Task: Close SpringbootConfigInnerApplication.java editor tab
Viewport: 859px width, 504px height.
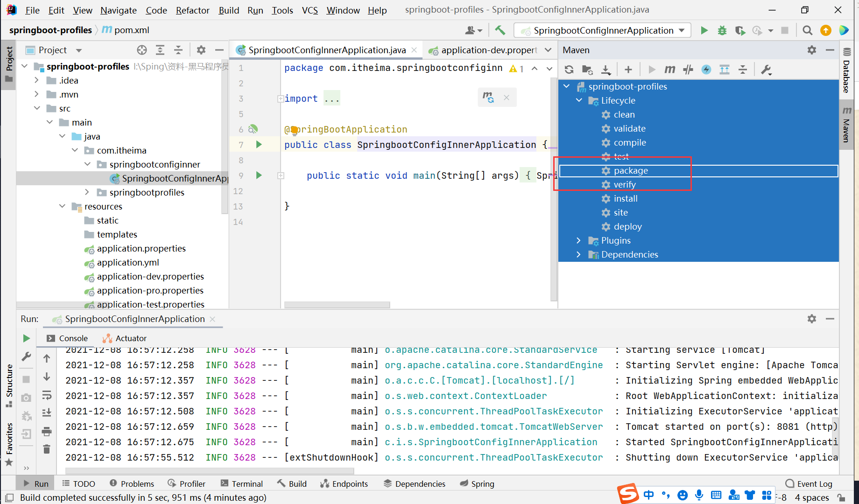Action: [x=414, y=50]
